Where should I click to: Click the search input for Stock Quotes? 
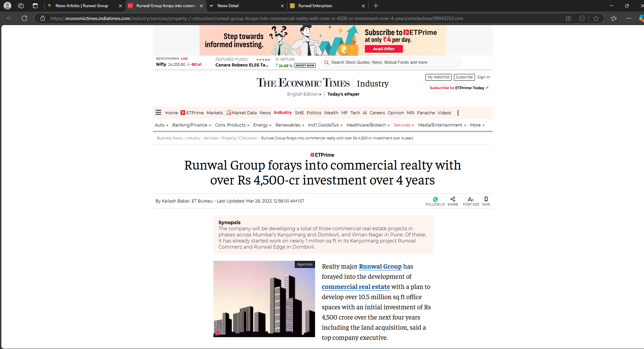click(x=379, y=62)
